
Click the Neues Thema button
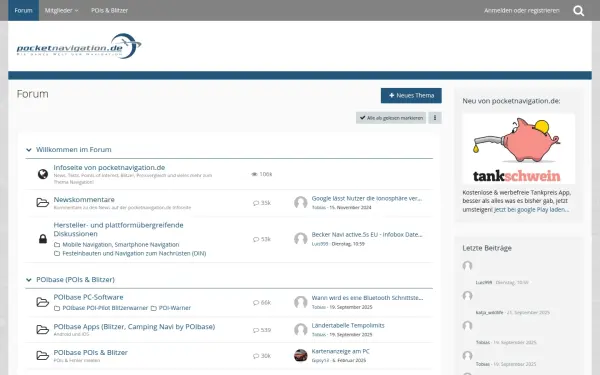pyautogui.click(x=411, y=96)
